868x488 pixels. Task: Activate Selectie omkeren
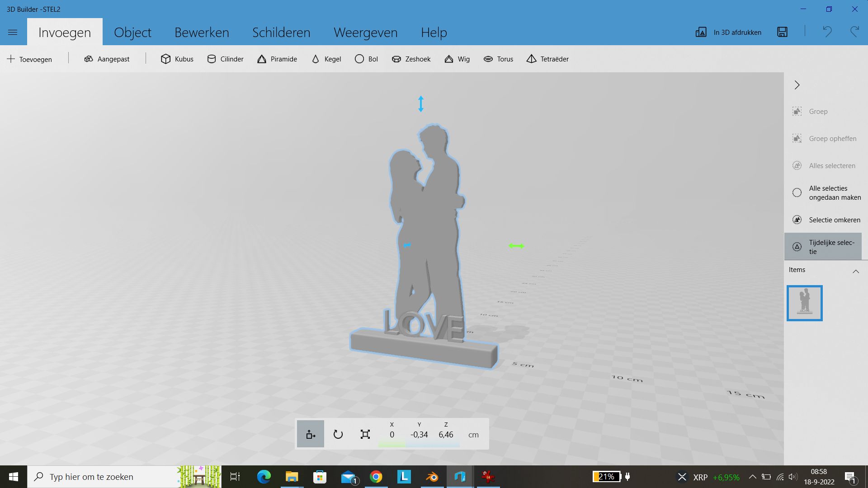pos(835,220)
